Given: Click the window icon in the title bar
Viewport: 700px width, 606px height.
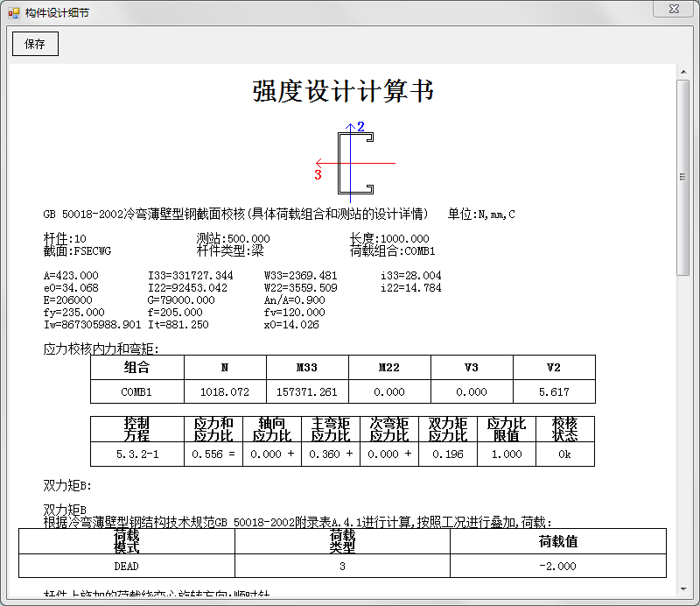Looking at the screenshot, I should point(13,13).
